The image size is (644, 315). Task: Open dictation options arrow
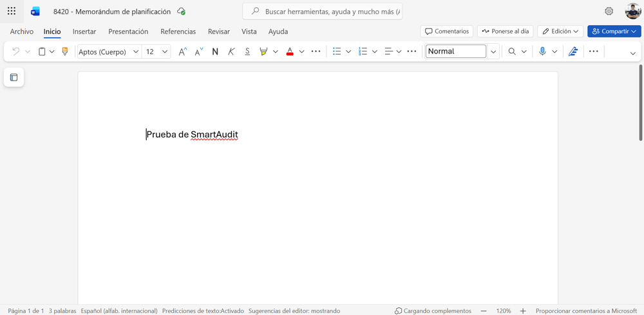point(554,52)
